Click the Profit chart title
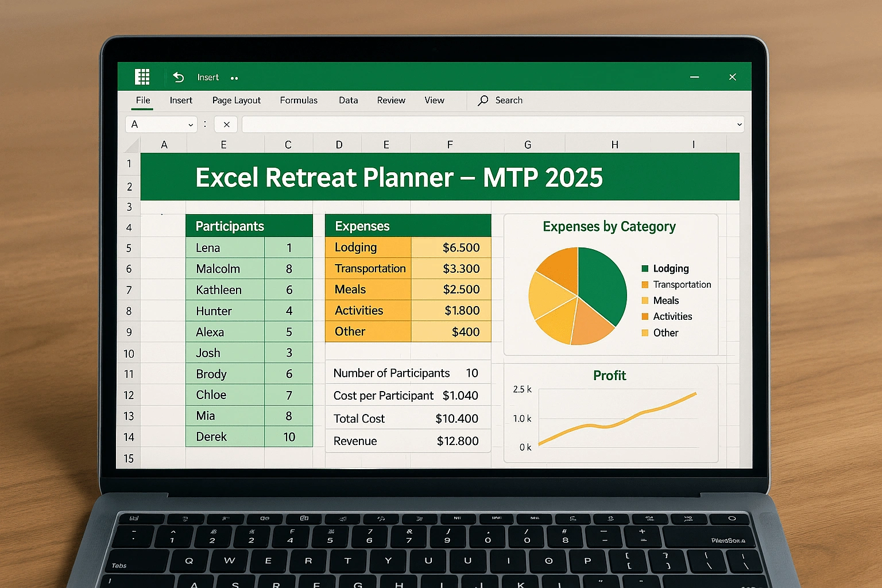The width and height of the screenshot is (882, 588). tap(609, 376)
